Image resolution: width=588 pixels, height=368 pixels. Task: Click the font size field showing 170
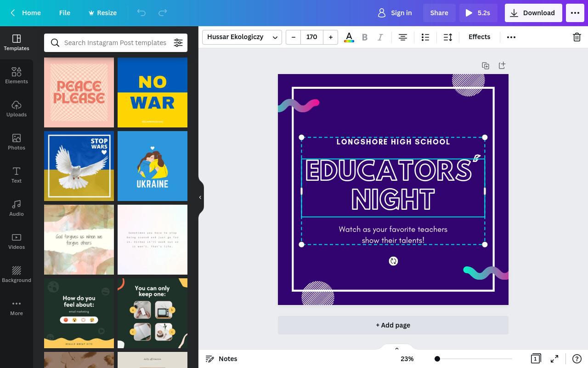click(x=312, y=37)
